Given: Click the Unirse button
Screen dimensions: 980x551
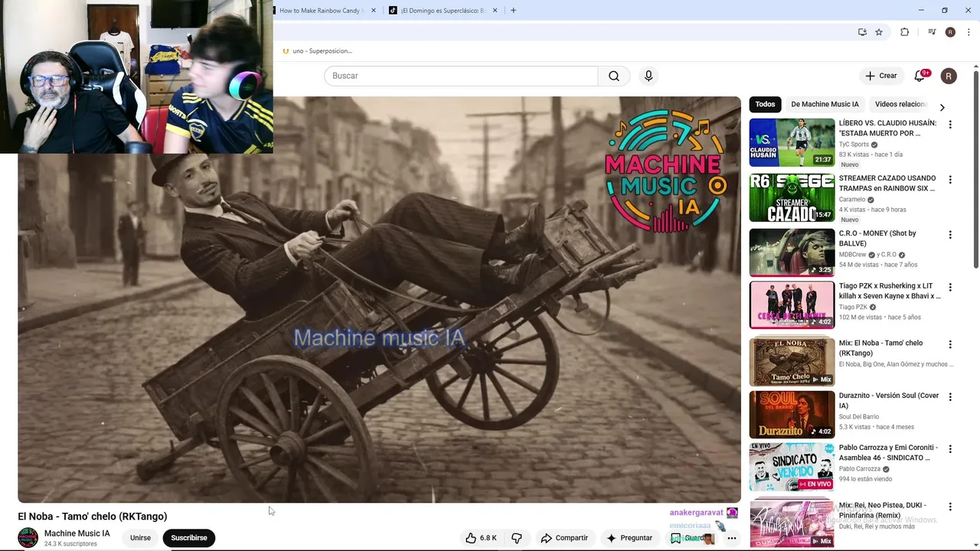Looking at the screenshot, I should [x=140, y=538].
